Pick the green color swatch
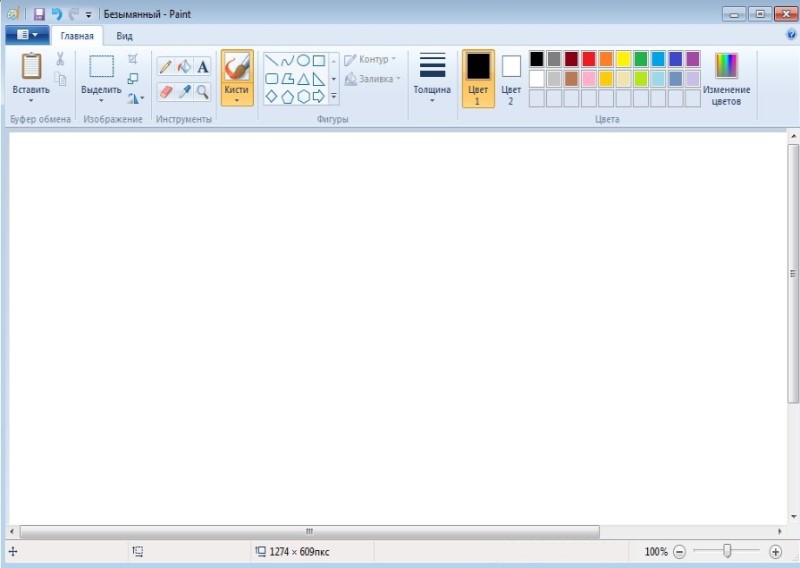The height and width of the screenshot is (568, 800). tap(641, 59)
